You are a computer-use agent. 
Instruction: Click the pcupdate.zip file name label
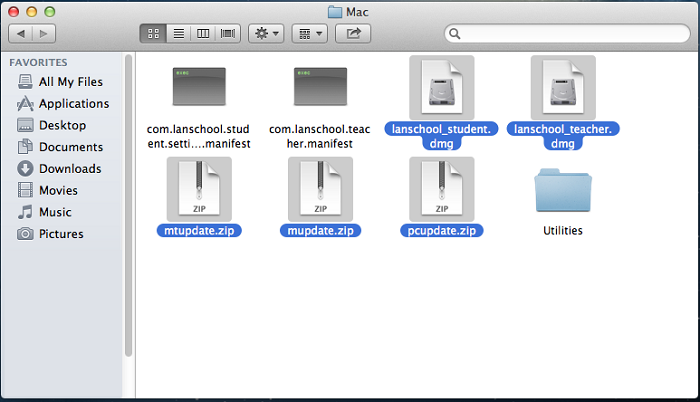click(442, 230)
